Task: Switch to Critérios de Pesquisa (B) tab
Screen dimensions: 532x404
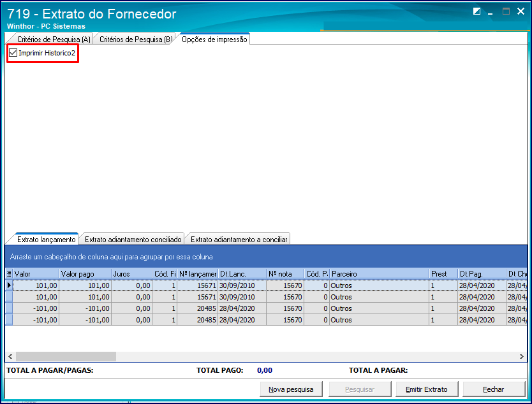Action: coord(136,40)
